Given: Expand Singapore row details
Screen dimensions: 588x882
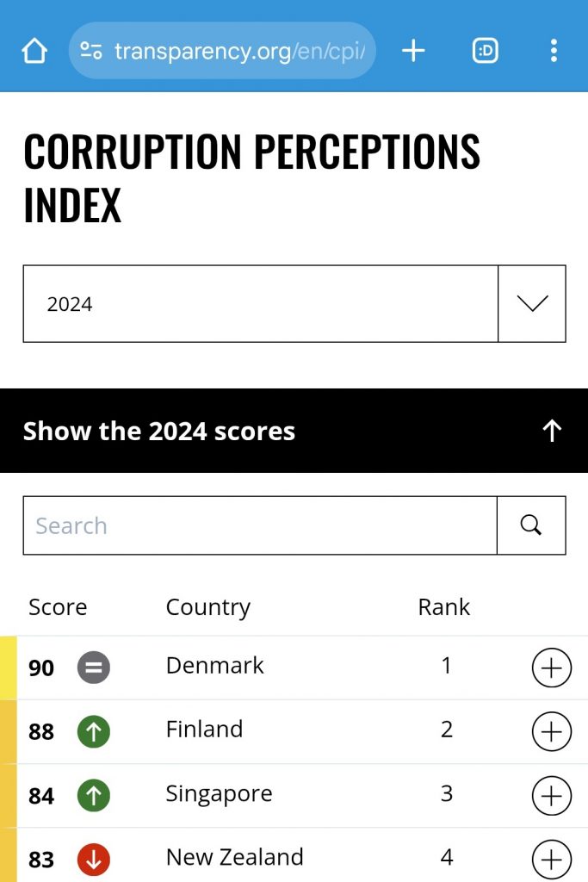Looking at the screenshot, I should (552, 795).
